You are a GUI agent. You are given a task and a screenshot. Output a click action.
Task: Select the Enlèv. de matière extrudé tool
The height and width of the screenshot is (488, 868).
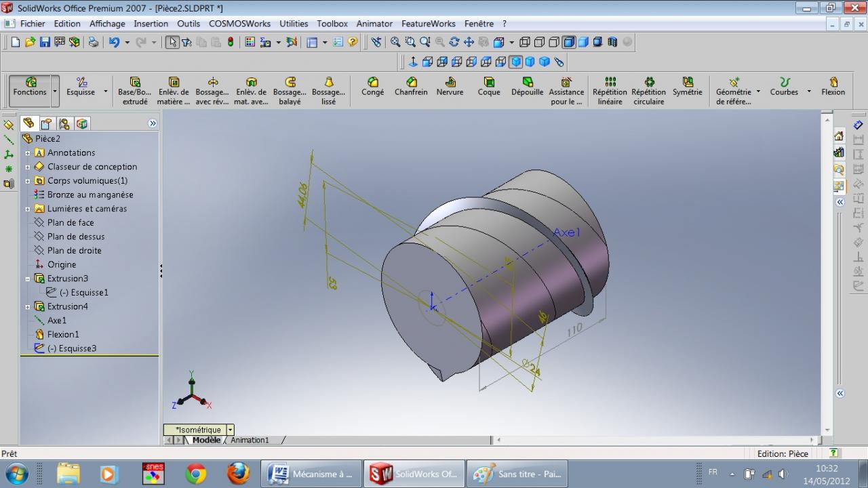click(174, 91)
